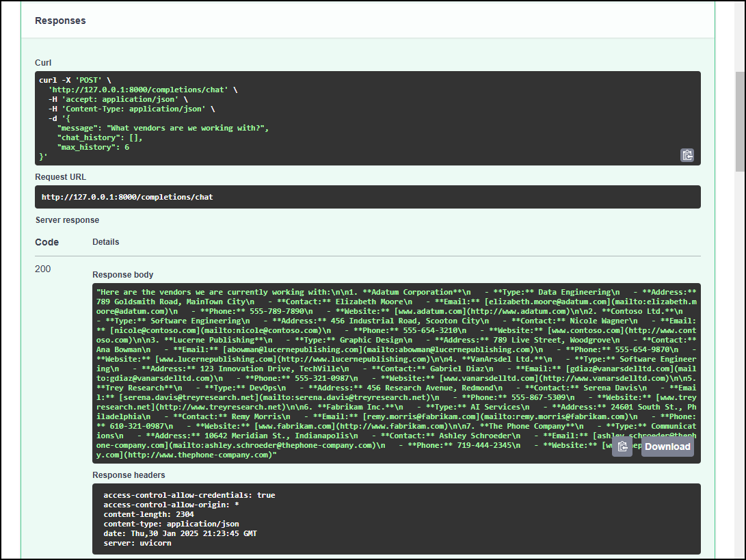Click the 'Content-Type: application/json' curl line

[132, 109]
